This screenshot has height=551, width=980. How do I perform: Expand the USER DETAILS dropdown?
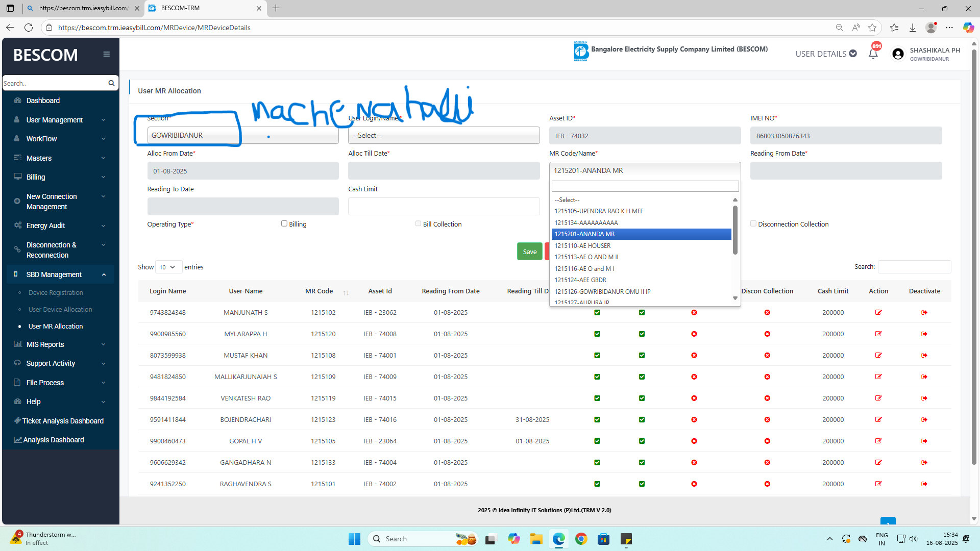coord(825,54)
